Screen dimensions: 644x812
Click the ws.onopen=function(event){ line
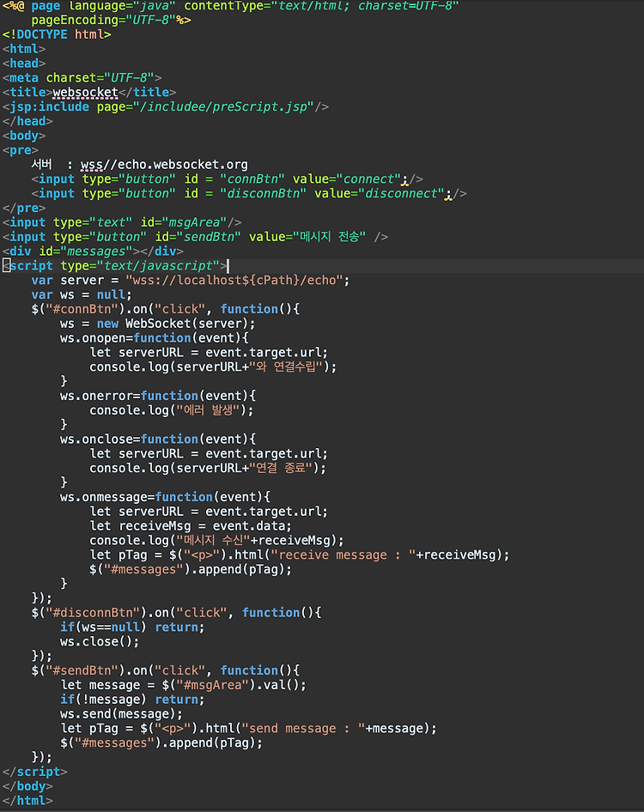[x=155, y=339]
